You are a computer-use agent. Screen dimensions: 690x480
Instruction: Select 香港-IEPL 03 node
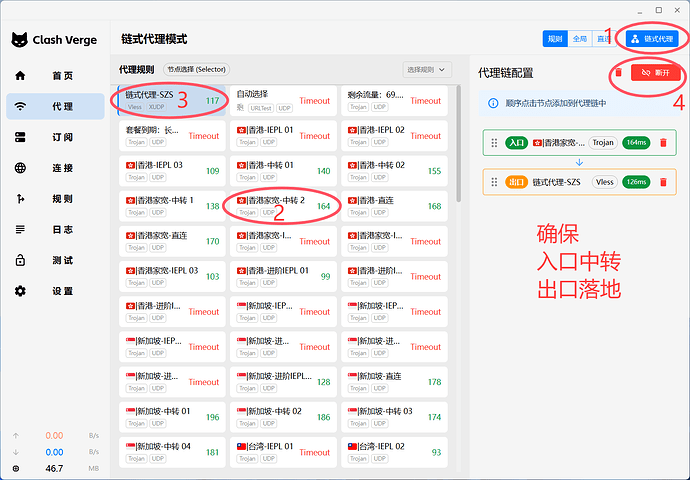(x=172, y=171)
